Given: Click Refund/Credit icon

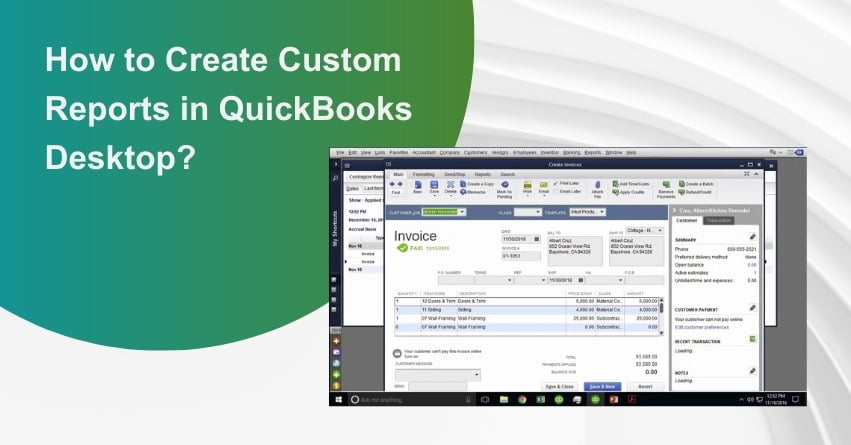Looking at the screenshot, I should (x=682, y=192).
